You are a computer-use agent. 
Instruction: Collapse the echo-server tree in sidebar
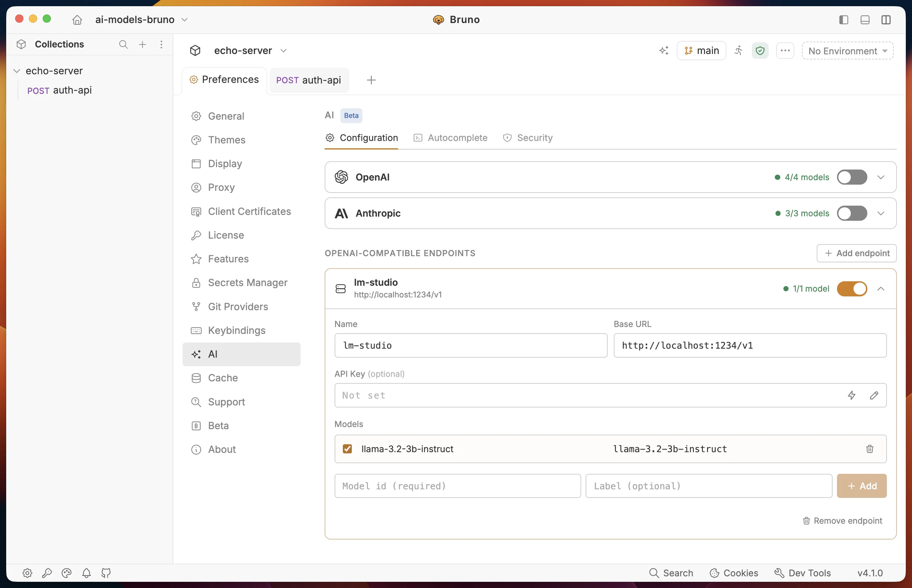(x=17, y=71)
